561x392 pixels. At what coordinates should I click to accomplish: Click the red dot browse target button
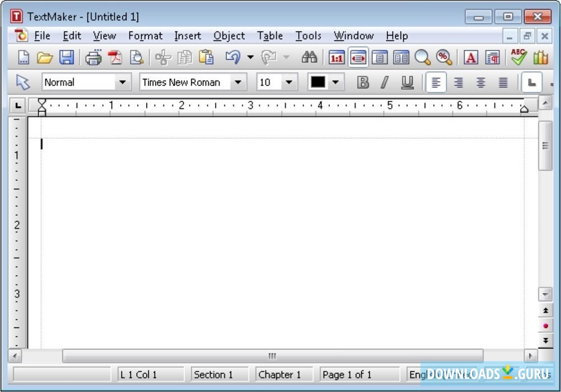pyautogui.click(x=545, y=326)
